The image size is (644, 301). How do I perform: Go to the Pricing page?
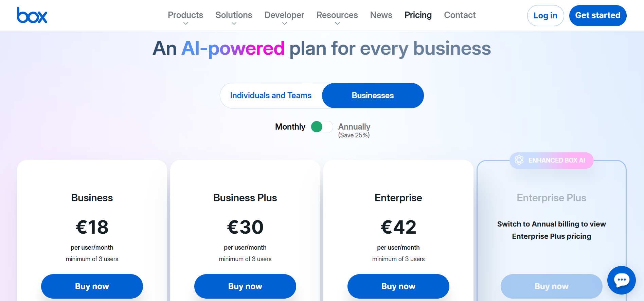(x=418, y=15)
